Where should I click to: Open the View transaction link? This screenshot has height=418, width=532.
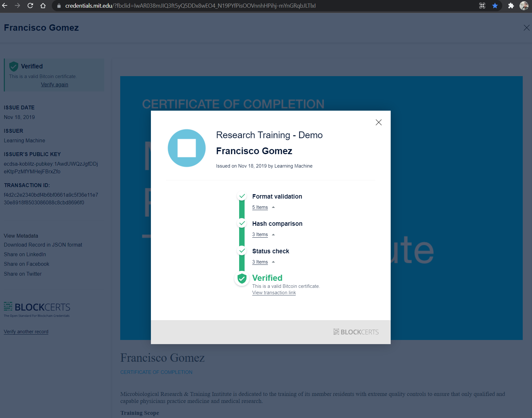[274, 293]
